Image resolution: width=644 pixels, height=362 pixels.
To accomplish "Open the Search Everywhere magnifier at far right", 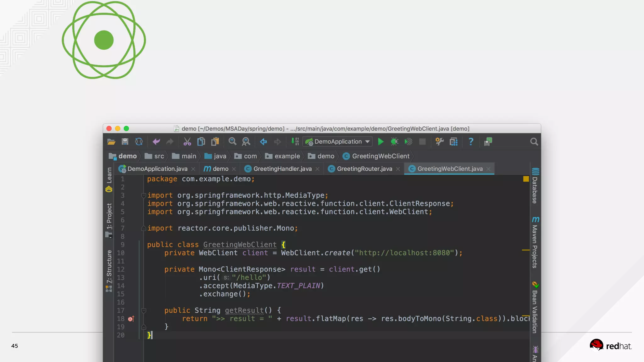I will tap(534, 142).
